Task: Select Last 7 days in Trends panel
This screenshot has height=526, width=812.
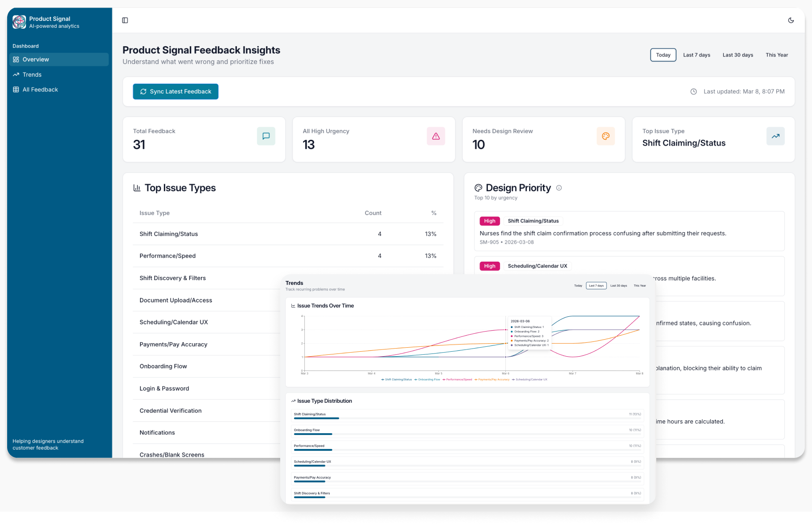Action: 596,286
